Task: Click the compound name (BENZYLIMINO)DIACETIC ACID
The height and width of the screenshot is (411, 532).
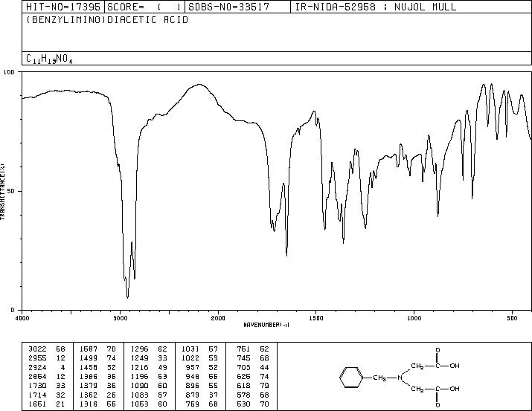Action: (107, 20)
